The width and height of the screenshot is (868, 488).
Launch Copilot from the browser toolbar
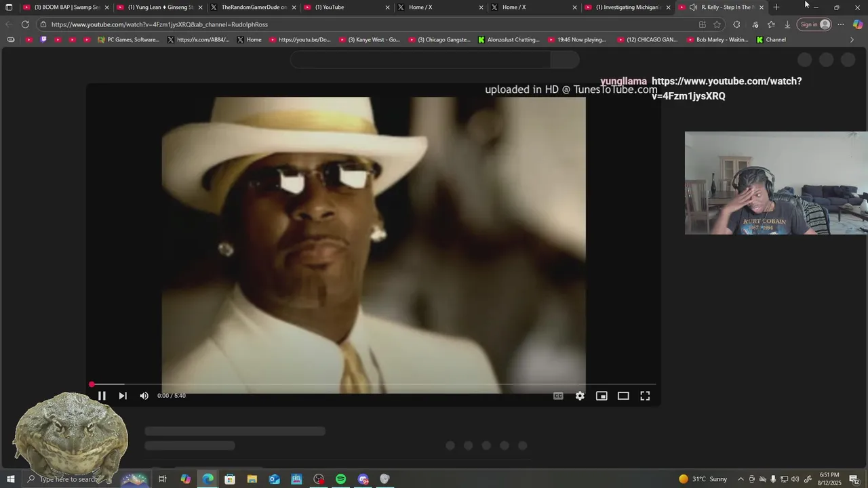click(858, 24)
